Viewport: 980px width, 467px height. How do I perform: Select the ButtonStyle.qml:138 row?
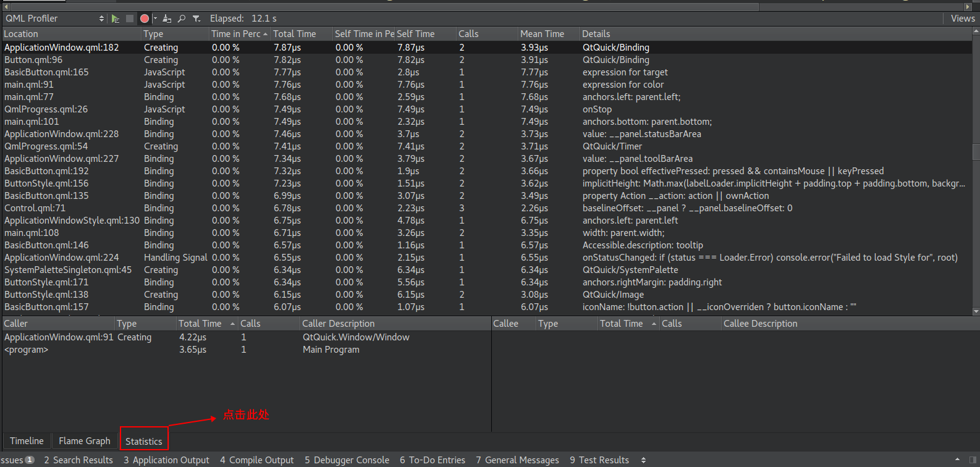(x=487, y=295)
